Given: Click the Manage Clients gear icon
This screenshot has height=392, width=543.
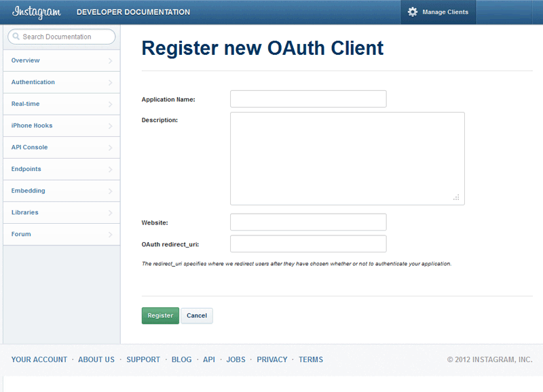Looking at the screenshot, I should click(x=413, y=12).
